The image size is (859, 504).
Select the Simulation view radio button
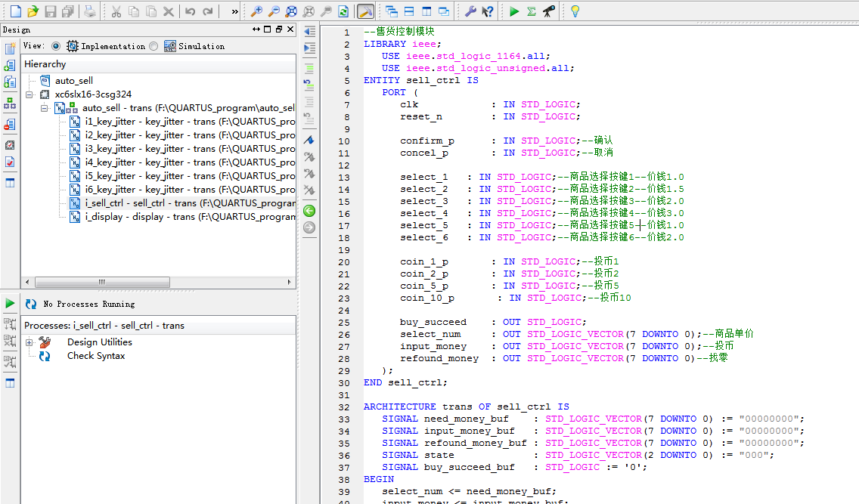pyautogui.click(x=154, y=46)
